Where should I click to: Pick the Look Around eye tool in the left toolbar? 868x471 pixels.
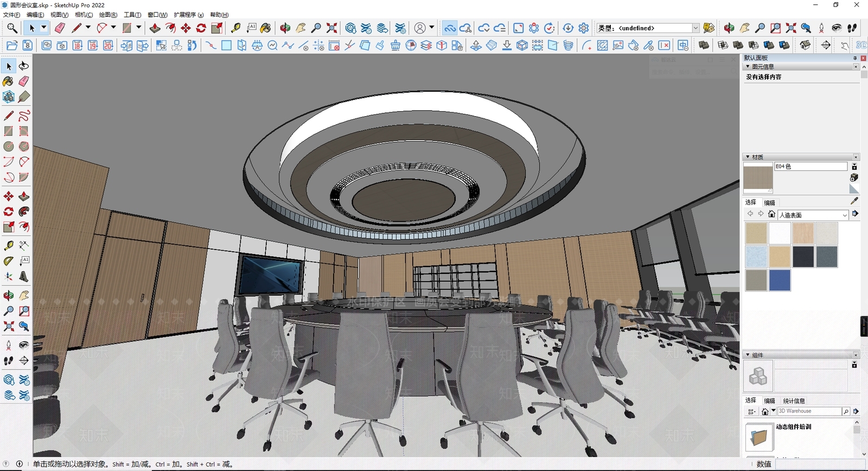coord(24,345)
